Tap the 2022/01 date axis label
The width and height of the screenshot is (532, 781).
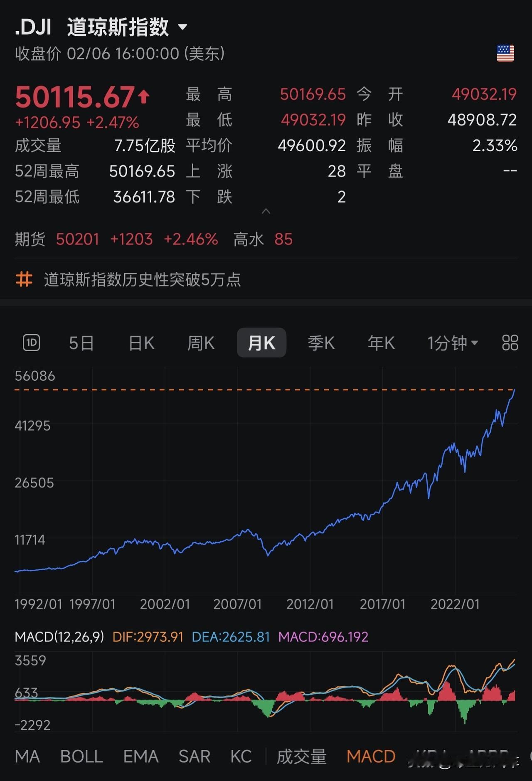coord(455,604)
